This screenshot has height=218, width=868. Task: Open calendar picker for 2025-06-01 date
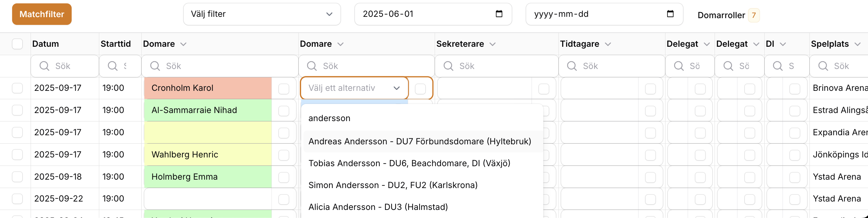[499, 14]
